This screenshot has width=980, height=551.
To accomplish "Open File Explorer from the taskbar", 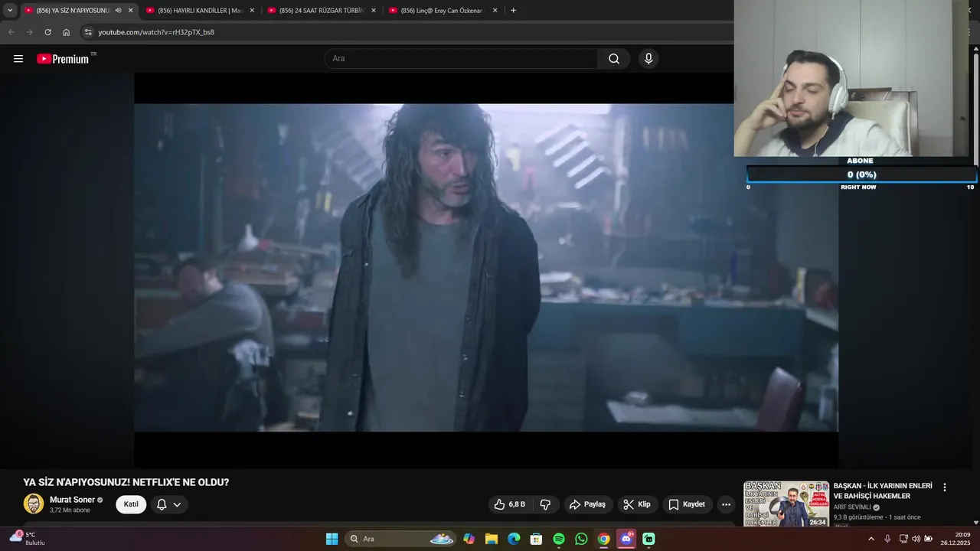I will click(x=491, y=539).
